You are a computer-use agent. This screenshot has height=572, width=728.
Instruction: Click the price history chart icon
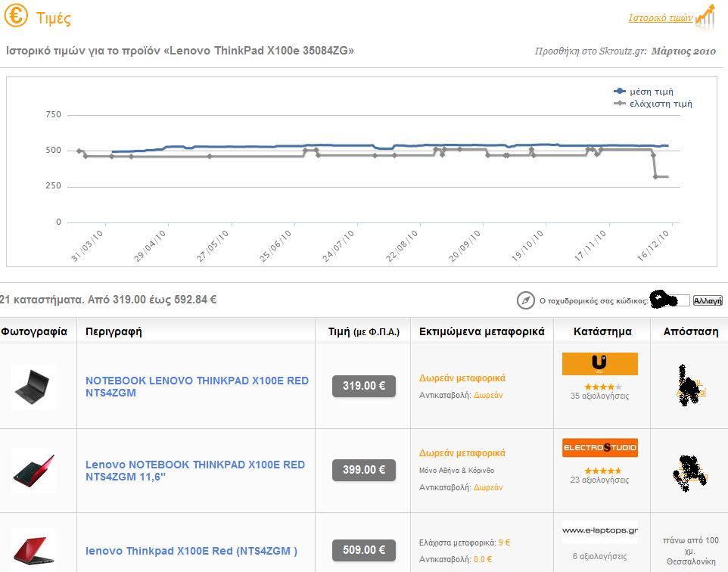[706, 18]
